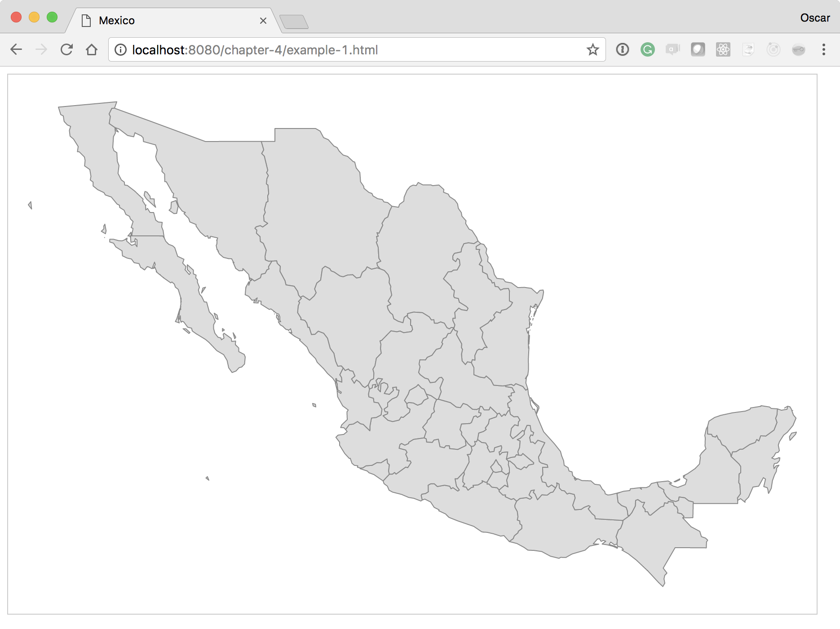Maximize window with the green button
This screenshot has width=840, height=629.
pyautogui.click(x=52, y=17)
